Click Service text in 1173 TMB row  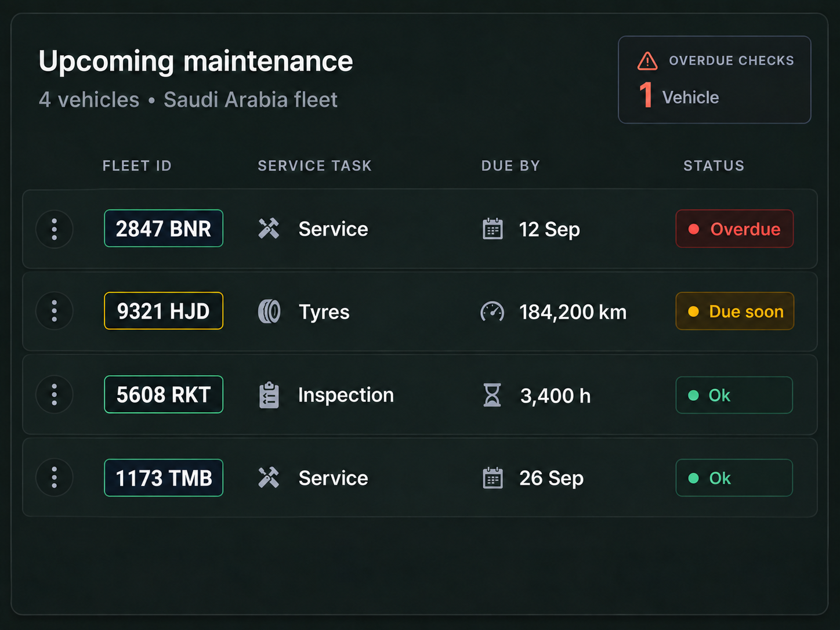333,478
